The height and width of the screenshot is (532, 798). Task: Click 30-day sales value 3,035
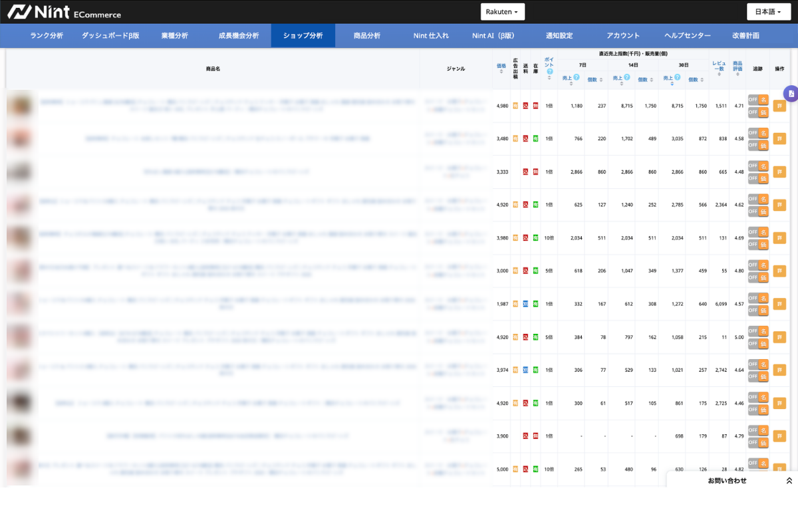pyautogui.click(x=676, y=138)
